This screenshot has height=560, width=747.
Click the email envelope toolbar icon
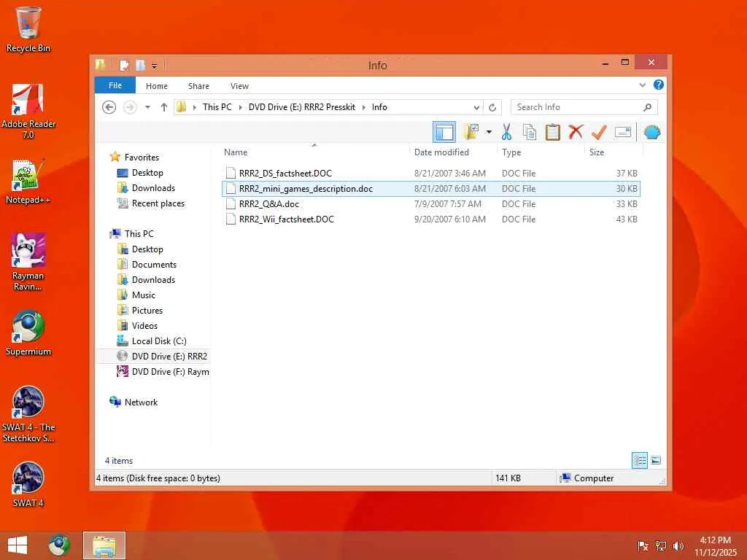[x=623, y=132]
